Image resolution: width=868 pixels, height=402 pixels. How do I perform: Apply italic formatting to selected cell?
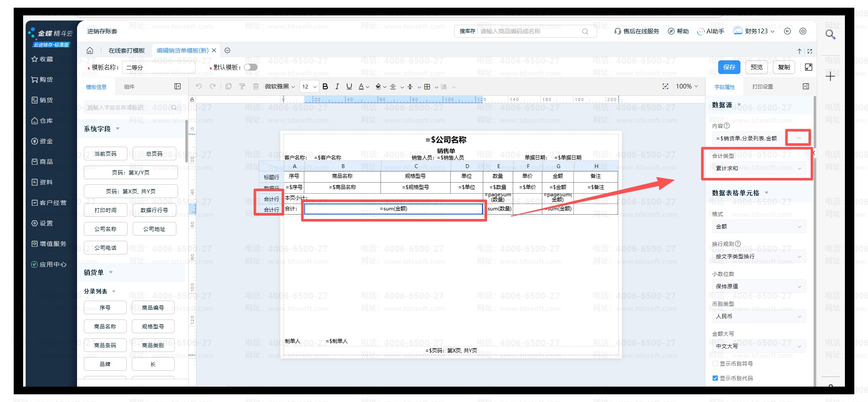point(337,87)
